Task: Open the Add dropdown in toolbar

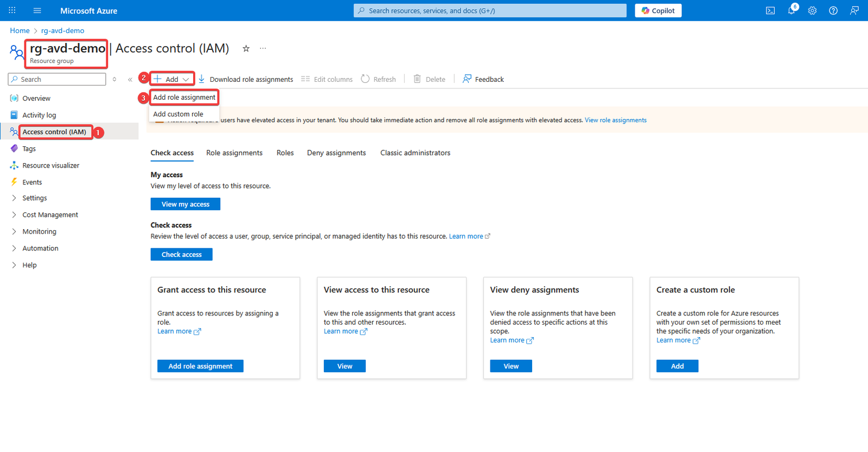Action: tap(172, 79)
